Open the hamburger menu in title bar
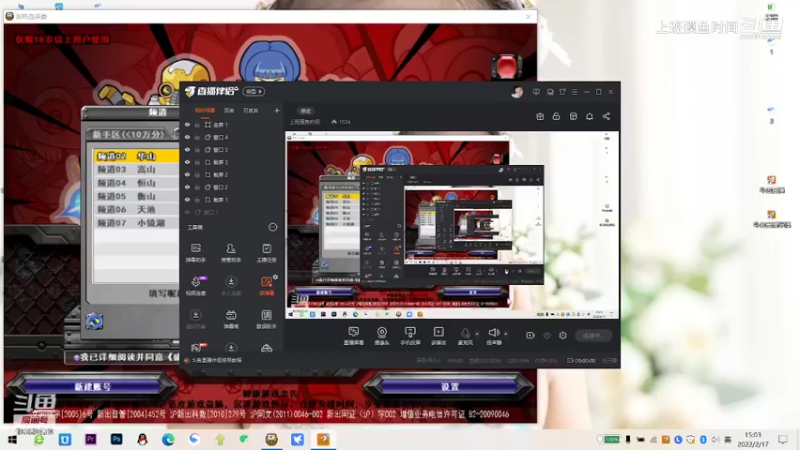The height and width of the screenshot is (450, 800). [x=574, y=92]
